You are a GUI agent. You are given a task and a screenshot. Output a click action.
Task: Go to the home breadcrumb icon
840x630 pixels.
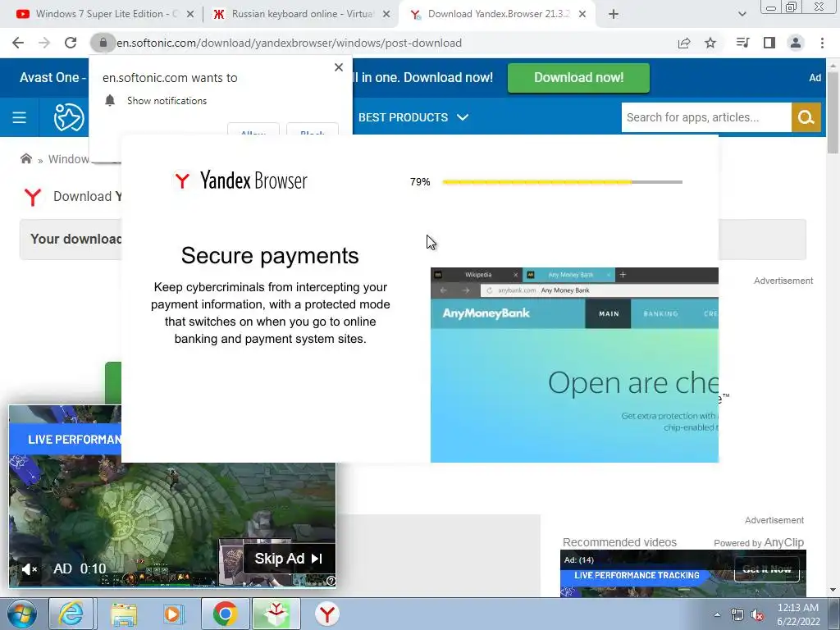pyautogui.click(x=25, y=158)
